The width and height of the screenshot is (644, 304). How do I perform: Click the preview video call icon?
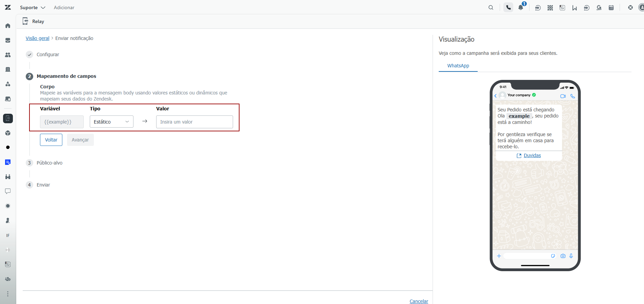[x=563, y=96]
